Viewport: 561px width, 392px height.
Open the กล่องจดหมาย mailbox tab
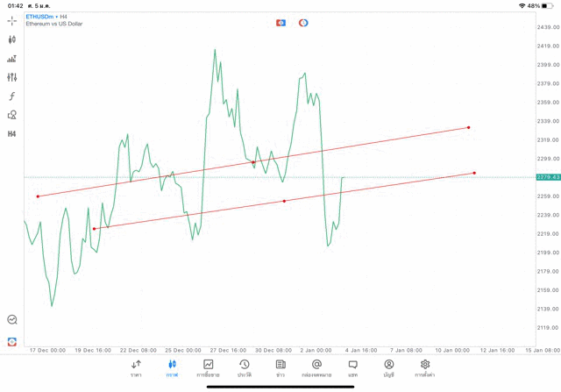pyautogui.click(x=316, y=368)
